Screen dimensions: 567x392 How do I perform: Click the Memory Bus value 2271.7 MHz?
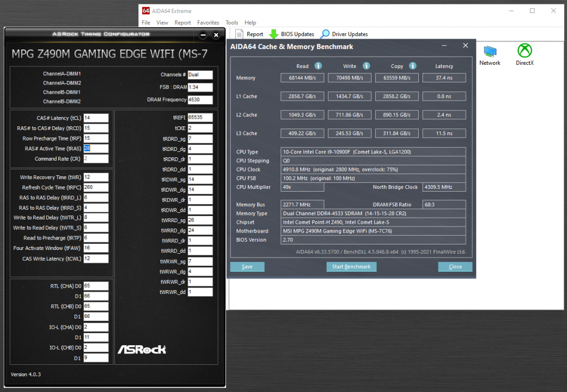coord(302,204)
